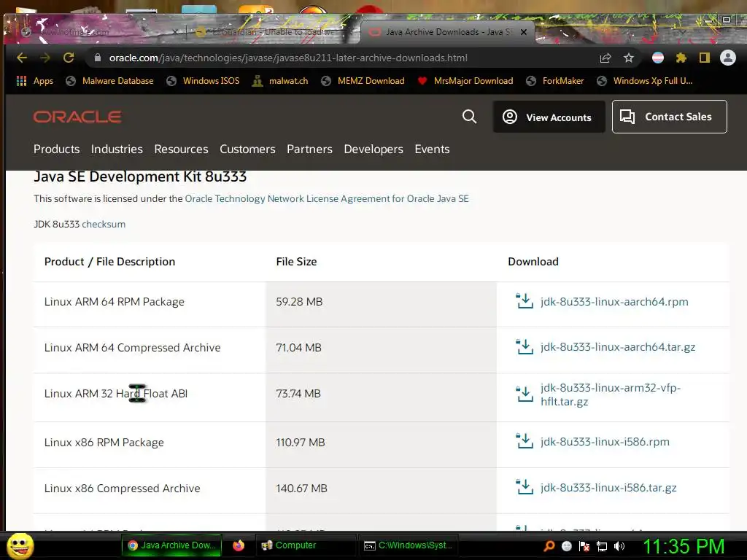747x560 pixels.
Task: Open the JDK 8u333 checksum link
Action: pos(104,224)
